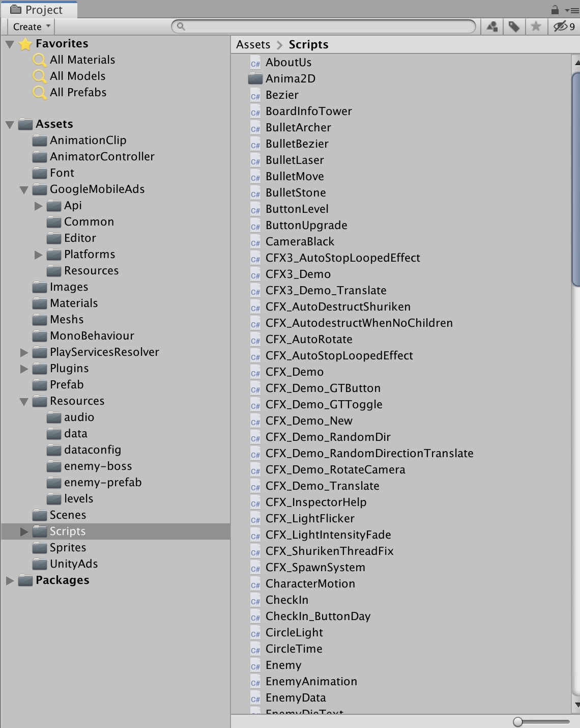The width and height of the screenshot is (580, 728).
Task: Collapse the Favorites section arrow
Action: coord(10,44)
